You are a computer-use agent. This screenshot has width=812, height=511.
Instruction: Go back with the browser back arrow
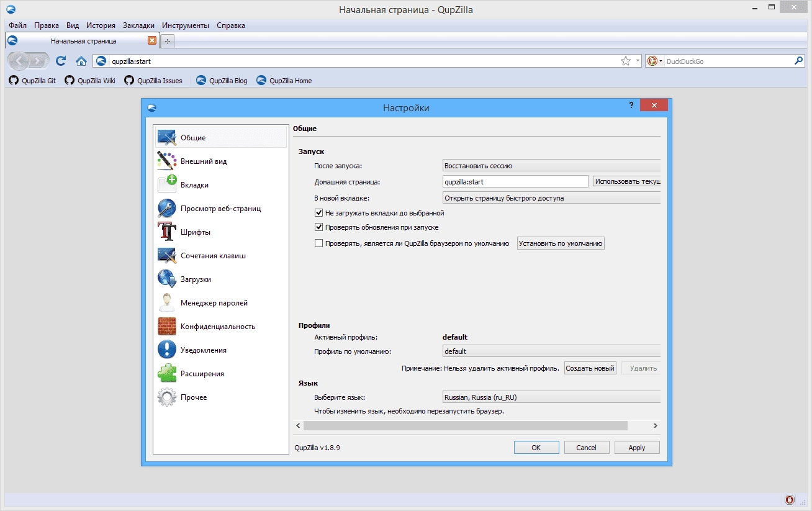[x=19, y=61]
